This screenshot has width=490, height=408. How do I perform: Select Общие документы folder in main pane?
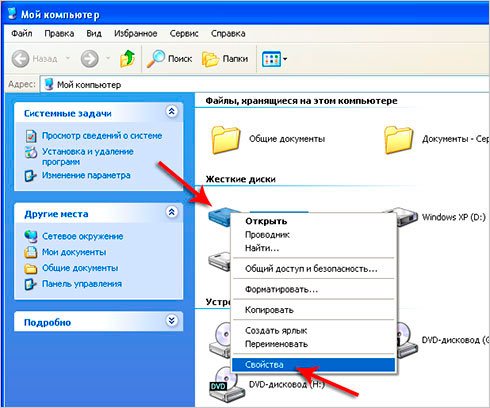226,140
